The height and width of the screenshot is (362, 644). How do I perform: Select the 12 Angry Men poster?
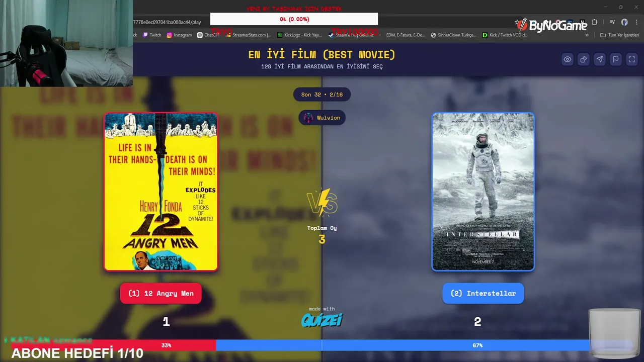161,192
